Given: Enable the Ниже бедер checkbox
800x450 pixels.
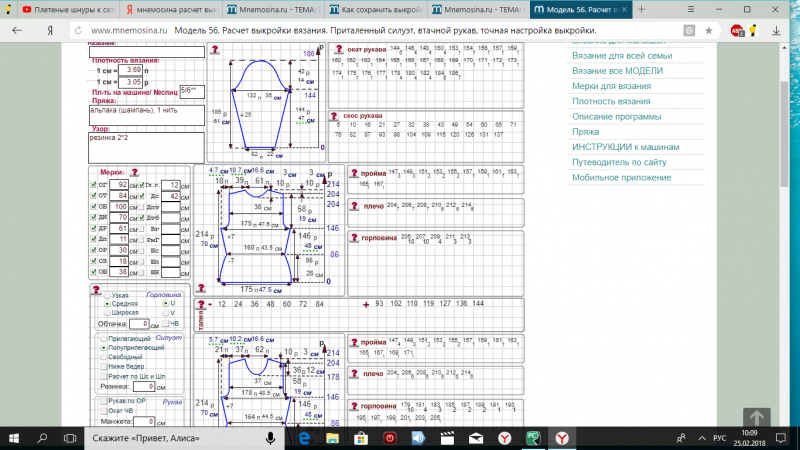Looking at the screenshot, I should [103, 366].
